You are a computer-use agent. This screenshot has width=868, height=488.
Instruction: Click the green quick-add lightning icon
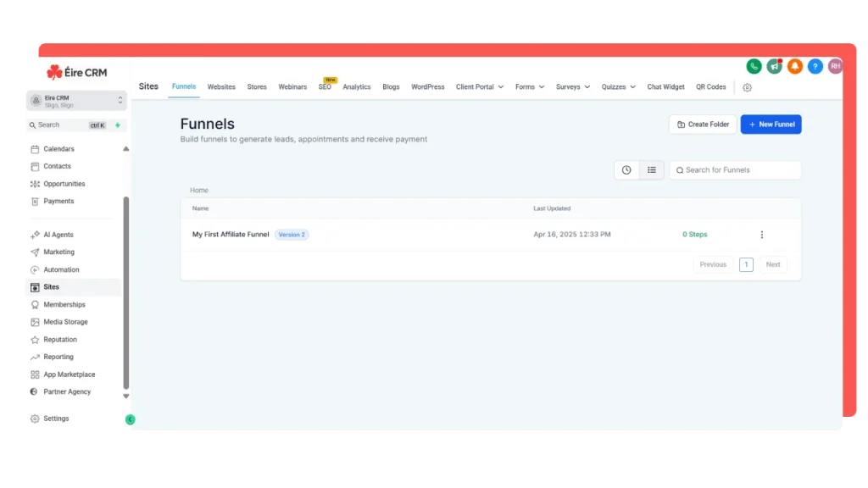117,125
